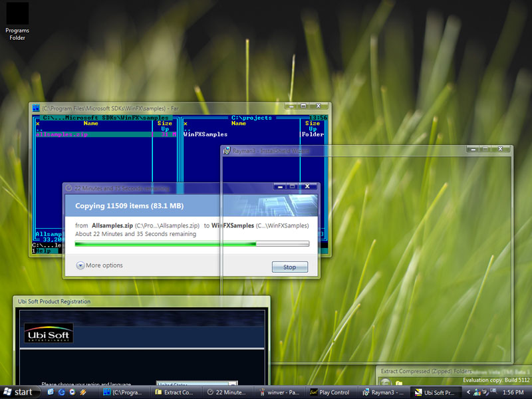
Task: Click the Far window title bar icon
Action: [x=36, y=108]
